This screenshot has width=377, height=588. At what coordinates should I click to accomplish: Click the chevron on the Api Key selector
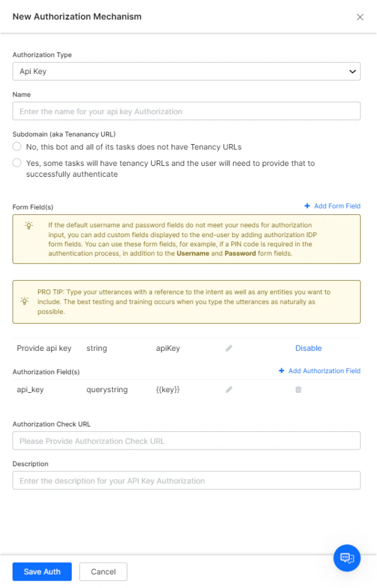point(353,71)
